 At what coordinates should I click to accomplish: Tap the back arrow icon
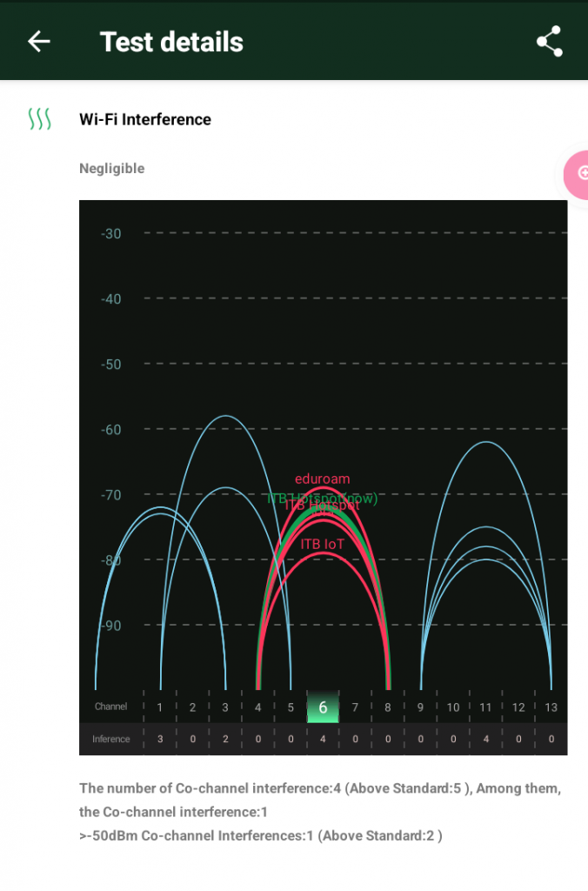(39, 41)
